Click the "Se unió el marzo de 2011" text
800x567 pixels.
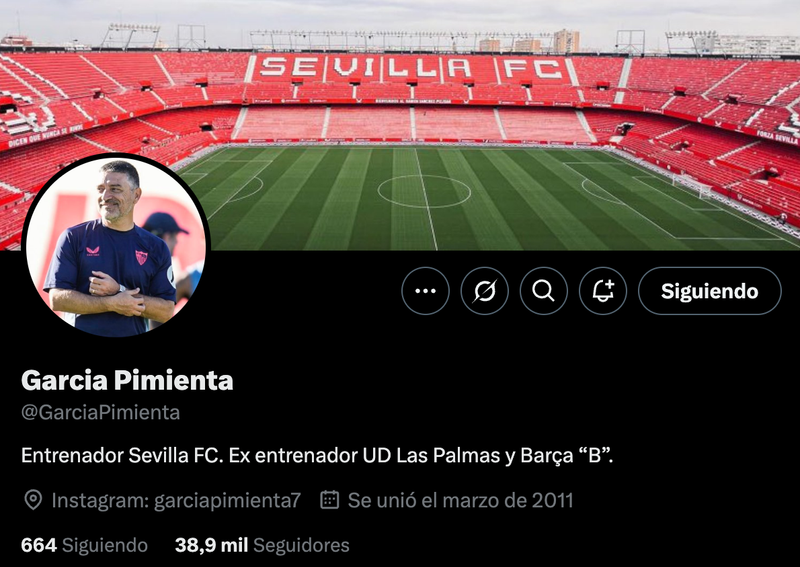pyautogui.click(x=460, y=500)
